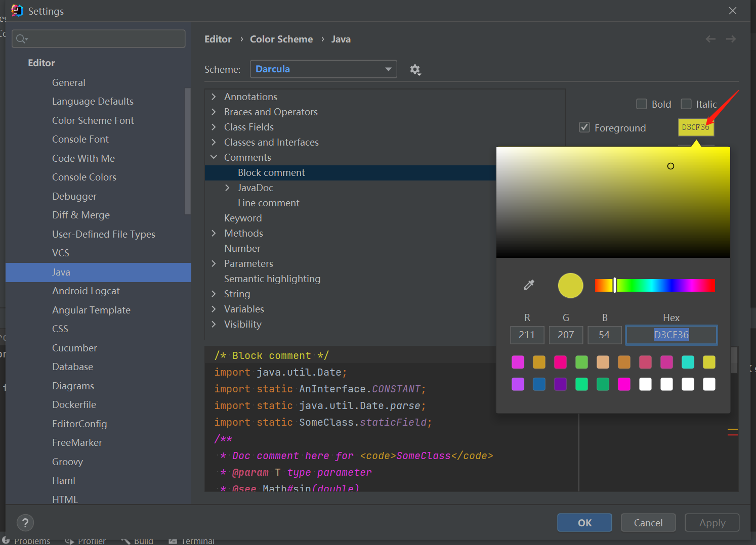Select Color Scheme Font in sidebar
The image size is (756, 545).
[93, 120]
